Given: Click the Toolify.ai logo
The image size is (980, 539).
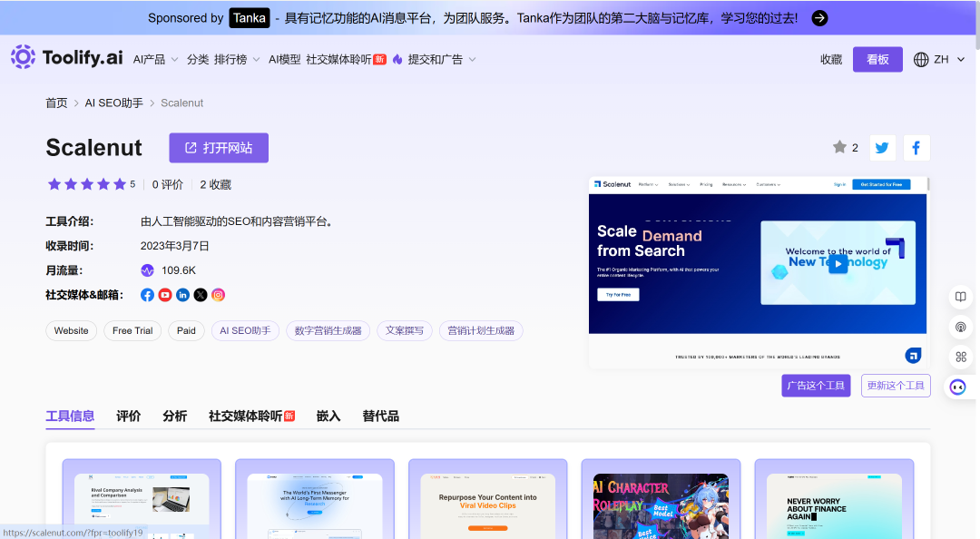Looking at the screenshot, I should [66, 57].
